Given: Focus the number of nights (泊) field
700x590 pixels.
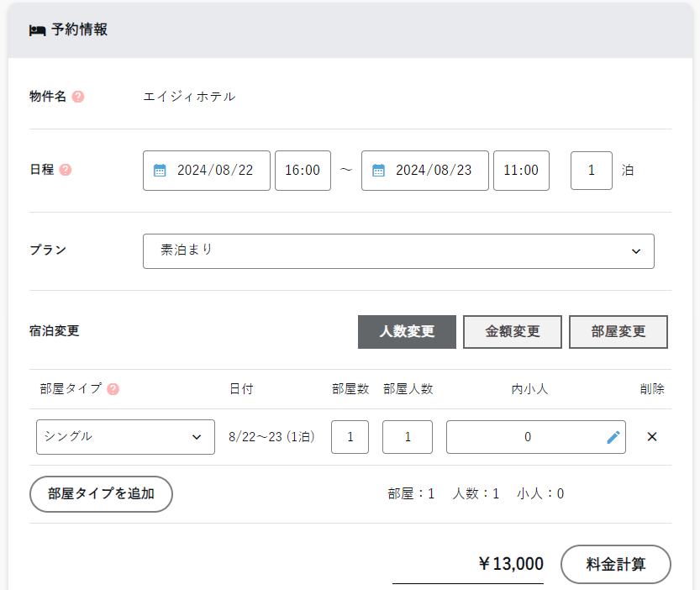Looking at the screenshot, I should (591, 171).
